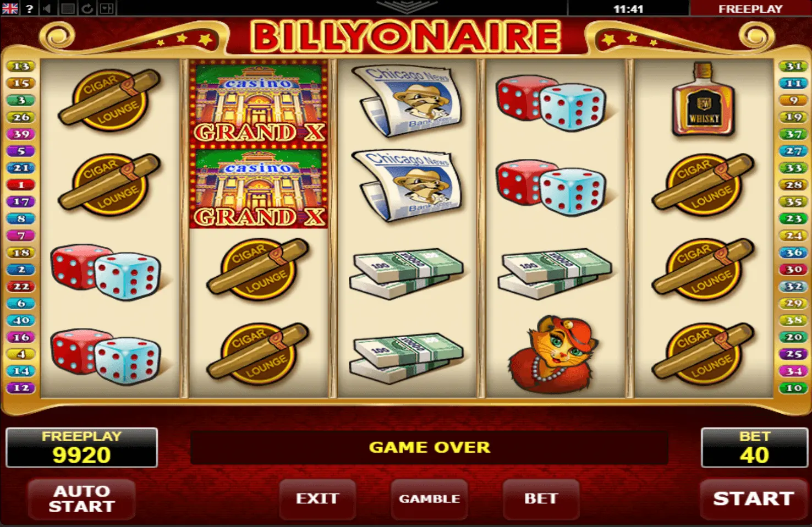Toggle the speaker sound icon
Image resolution: width=812 pixels, height=527 pixels.
point(47,8)
